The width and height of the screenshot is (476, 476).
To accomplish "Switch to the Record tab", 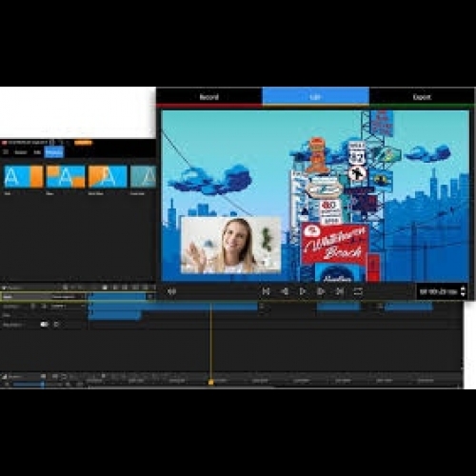I will (209, 97).
